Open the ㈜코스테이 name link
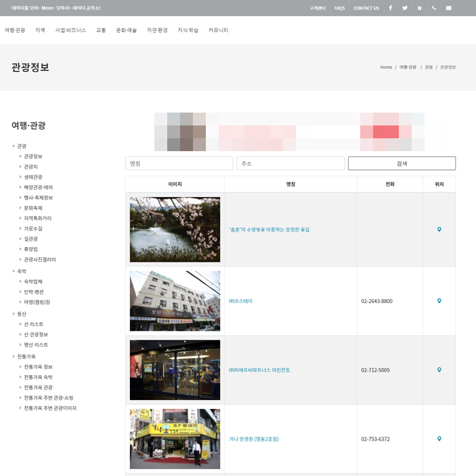This screenshot has height=476, width=476. [241, 301]
